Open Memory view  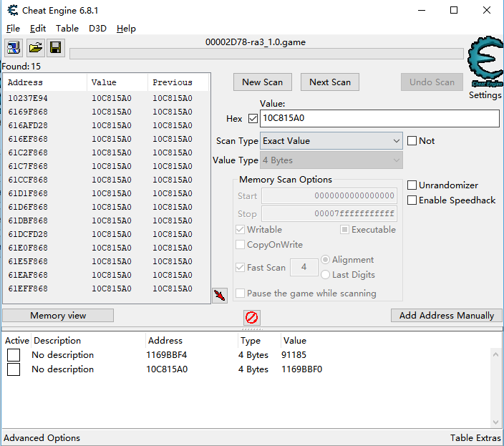point(58,316)
